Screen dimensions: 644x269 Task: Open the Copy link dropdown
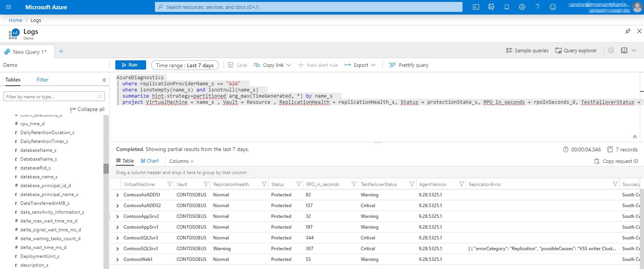tap(273, 65)
